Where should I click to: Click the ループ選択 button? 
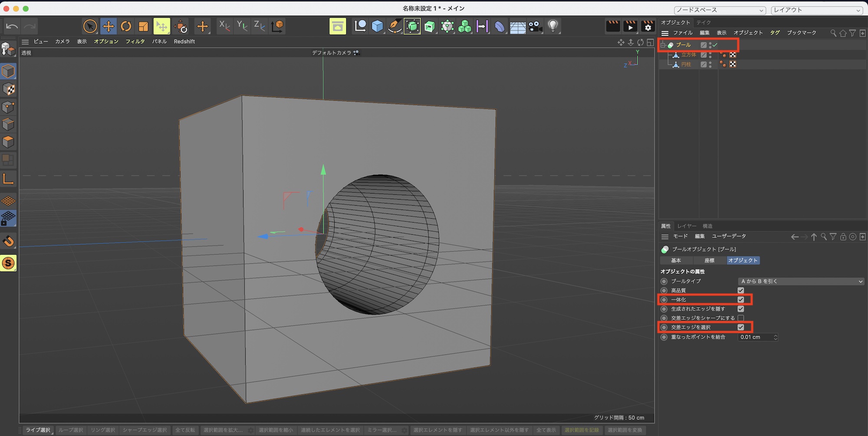(x=71, y=430)
